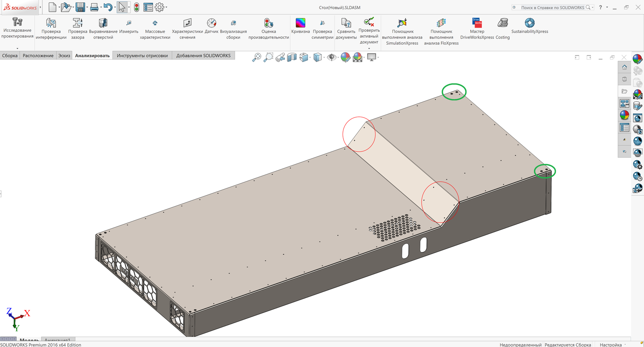
Task: Open SOLIDWORKS logo menu
Action: pyautogui.click(x=20, y=7)
